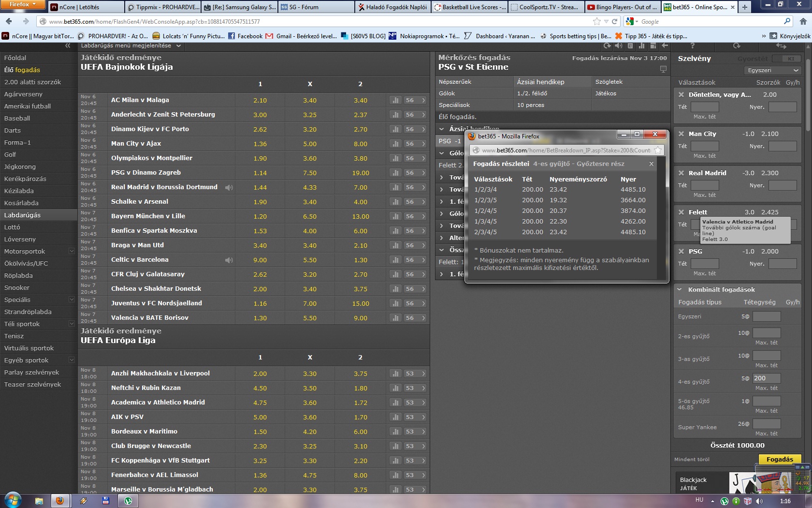812x508 pixels.
Task: Open the Firefox application menu
Action: point(23,4)
